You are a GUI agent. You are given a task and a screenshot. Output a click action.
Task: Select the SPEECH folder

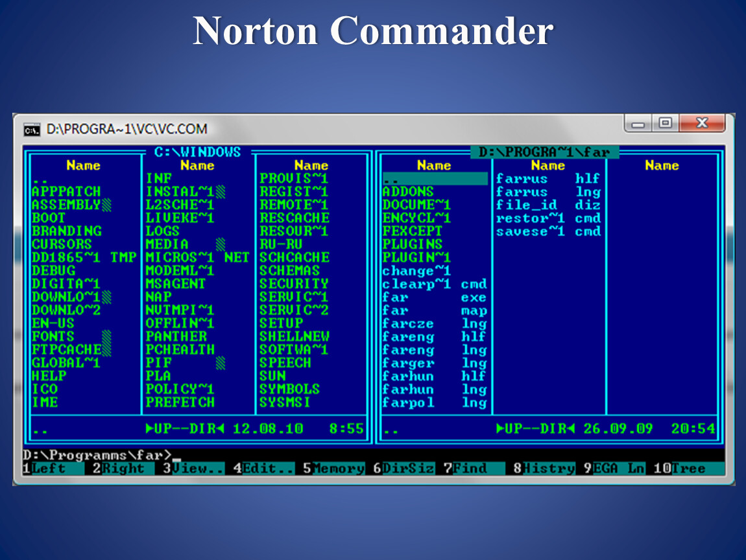coord(285,363)
